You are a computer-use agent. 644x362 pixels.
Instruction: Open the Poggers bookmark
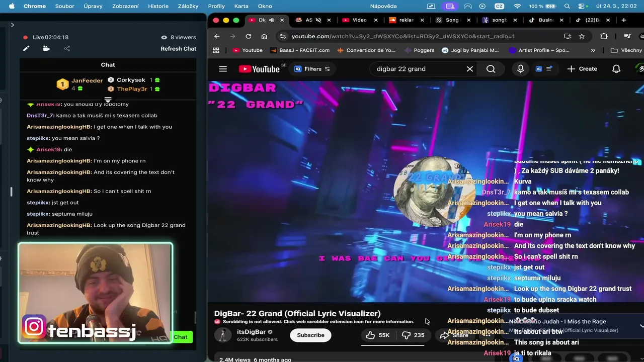pyautogui.click(x=419, y=50)
